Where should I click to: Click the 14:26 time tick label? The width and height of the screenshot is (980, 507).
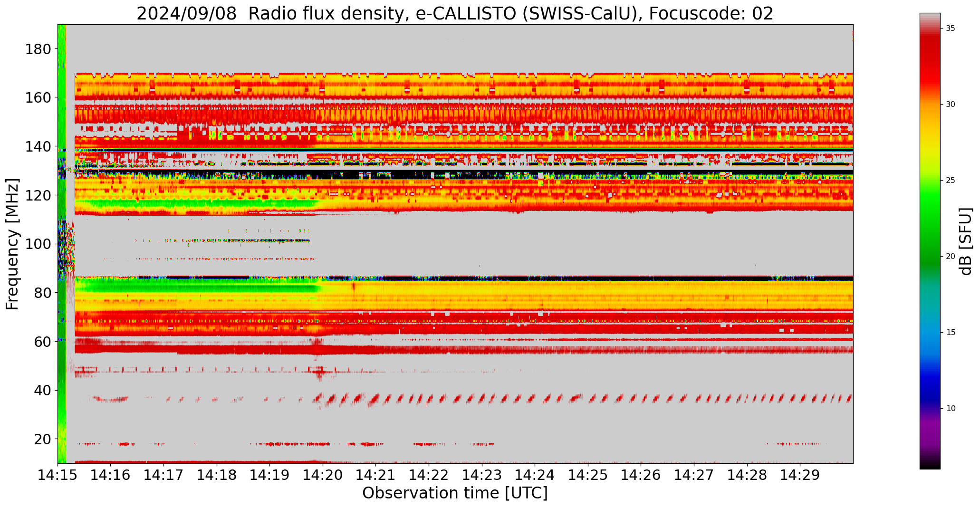pos(641,475)
